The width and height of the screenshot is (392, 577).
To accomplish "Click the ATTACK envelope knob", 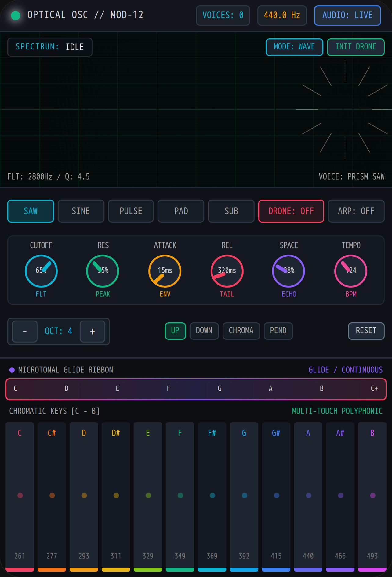I will click(x=165, y=271).
